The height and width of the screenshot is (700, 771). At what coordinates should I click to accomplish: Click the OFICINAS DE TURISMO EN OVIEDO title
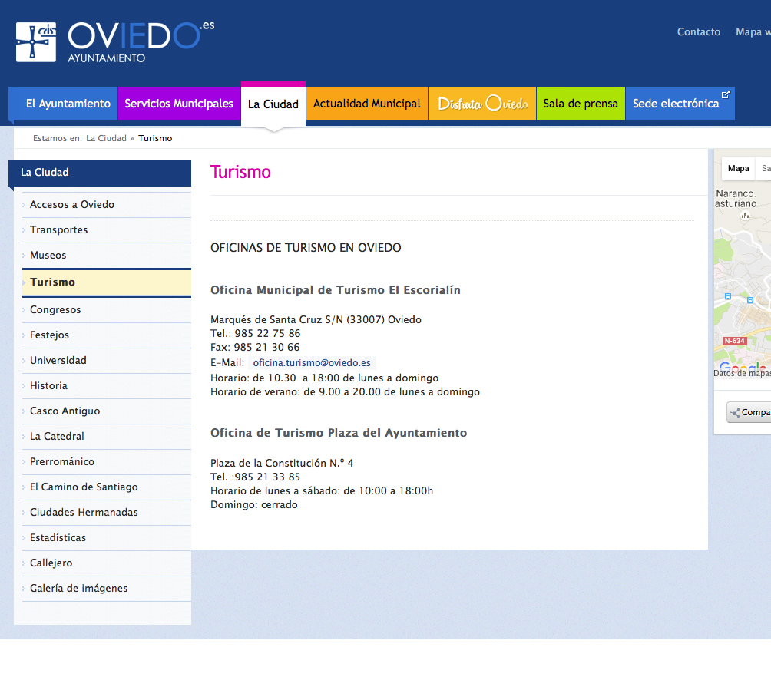point(306,248)
